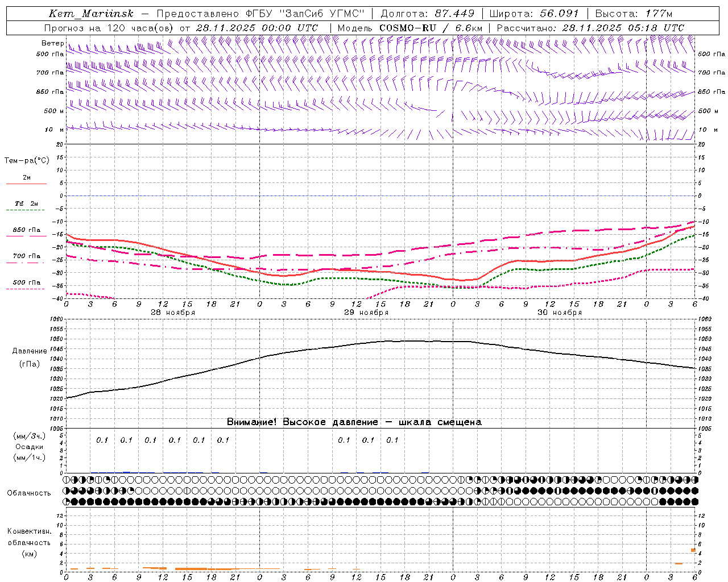Click the Широта: 56.091 value
The height and width of the screenshot is (582, 728).
pyautogui.click(x=534, y=14)
